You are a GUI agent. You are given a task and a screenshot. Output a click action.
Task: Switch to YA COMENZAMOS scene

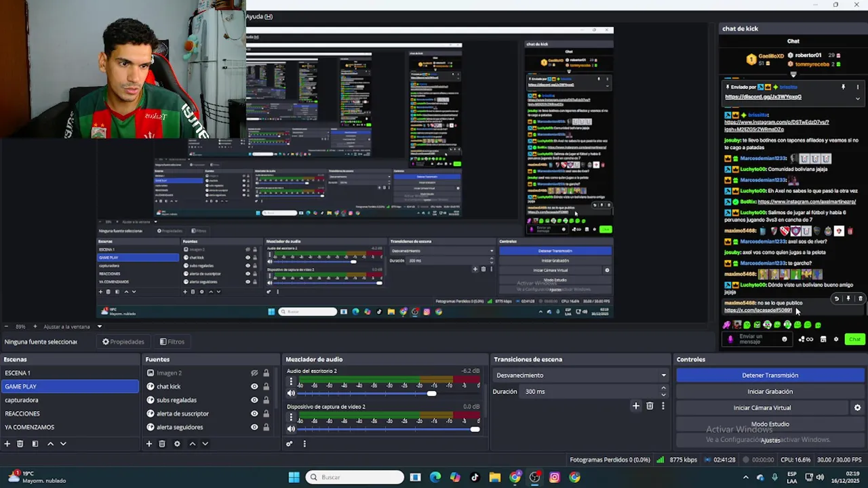click(70, 427)
